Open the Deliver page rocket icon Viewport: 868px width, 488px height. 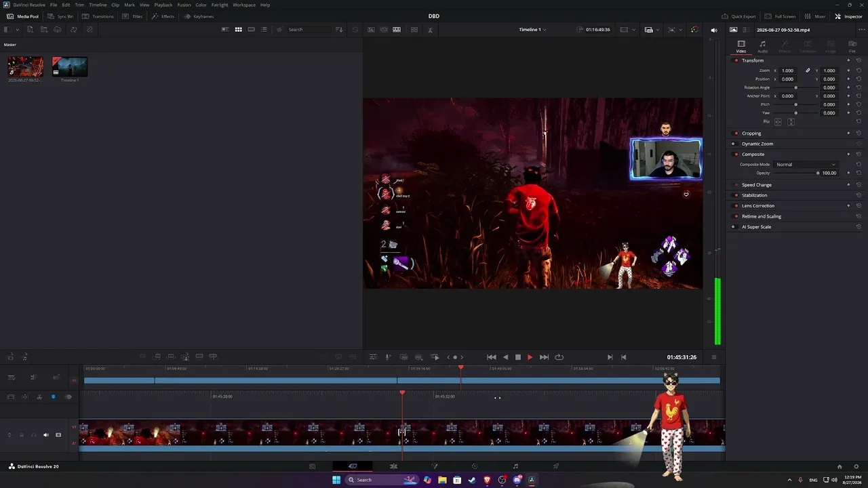(556, 466)
